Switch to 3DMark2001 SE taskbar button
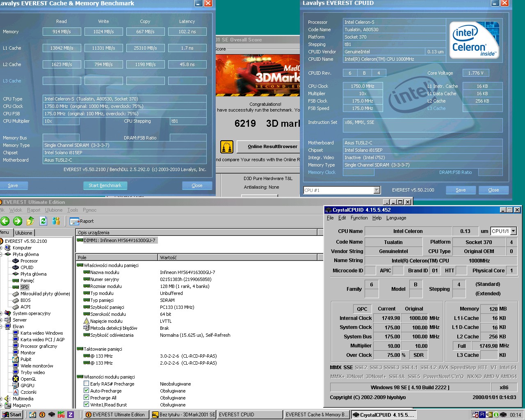This screenshot has width=525, height=420. pos(183,415)
